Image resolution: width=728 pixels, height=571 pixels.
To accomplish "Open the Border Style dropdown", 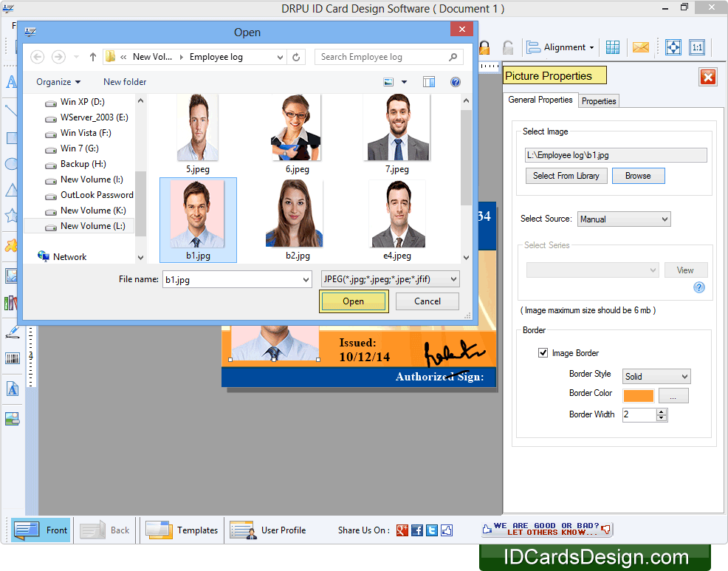I will tap(656, 376).
